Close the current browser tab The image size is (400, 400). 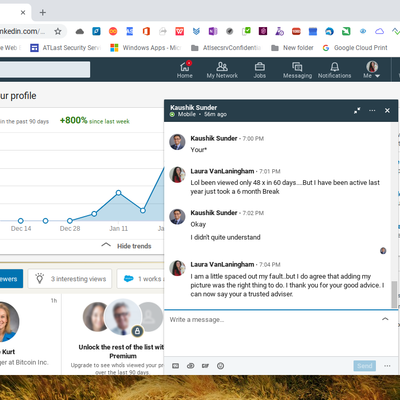point(23,13)
